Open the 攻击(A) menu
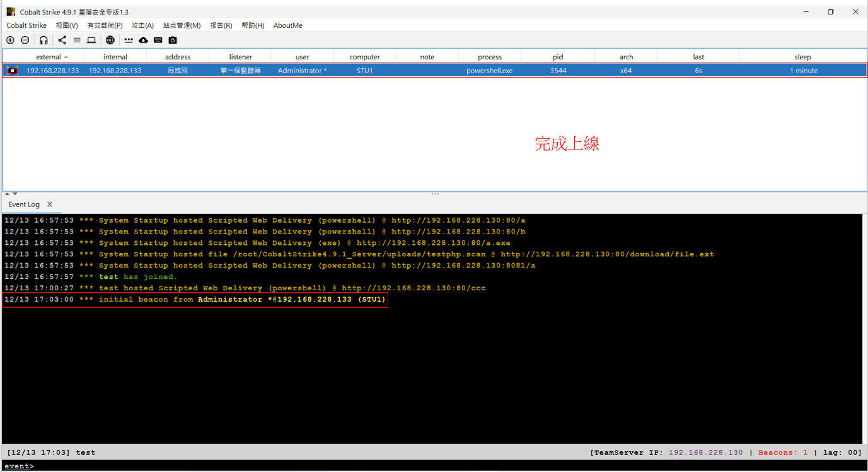The width and height of the screenshot is (868, 472). coord(142,25)
